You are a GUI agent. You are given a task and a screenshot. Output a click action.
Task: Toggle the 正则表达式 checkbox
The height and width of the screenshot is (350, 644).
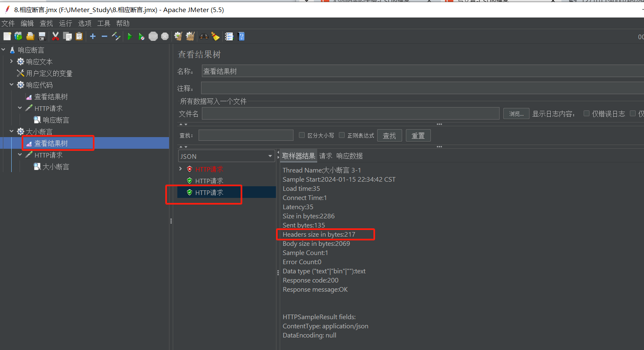342,135
